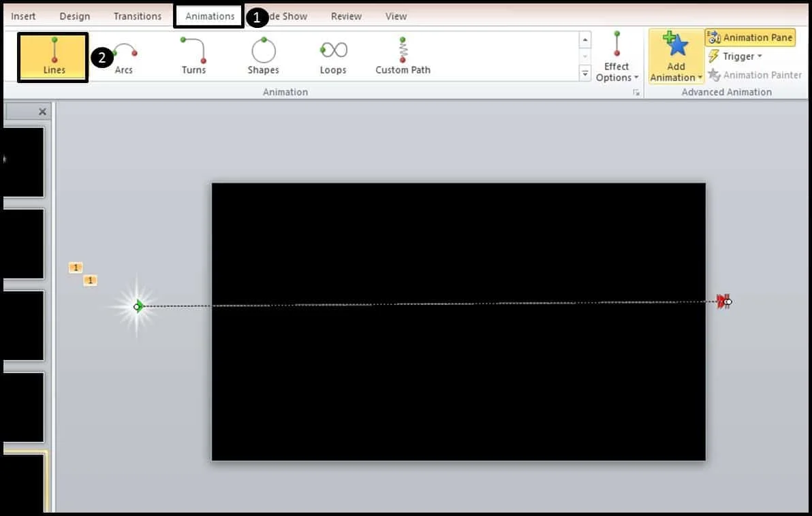Select the Lines motion path
The height and width of the screenshot is (516, 812).
click(x=53, y=57)
